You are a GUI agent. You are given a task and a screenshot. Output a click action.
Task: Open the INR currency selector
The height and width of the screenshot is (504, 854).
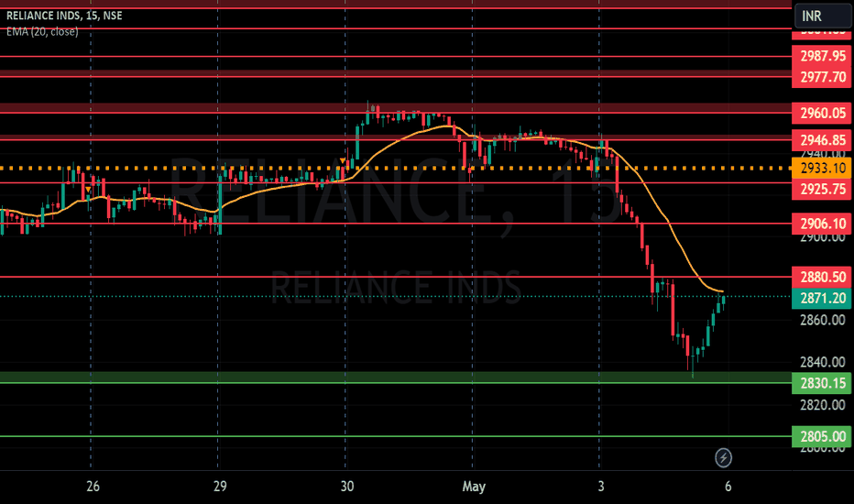[x=824, y=16]
